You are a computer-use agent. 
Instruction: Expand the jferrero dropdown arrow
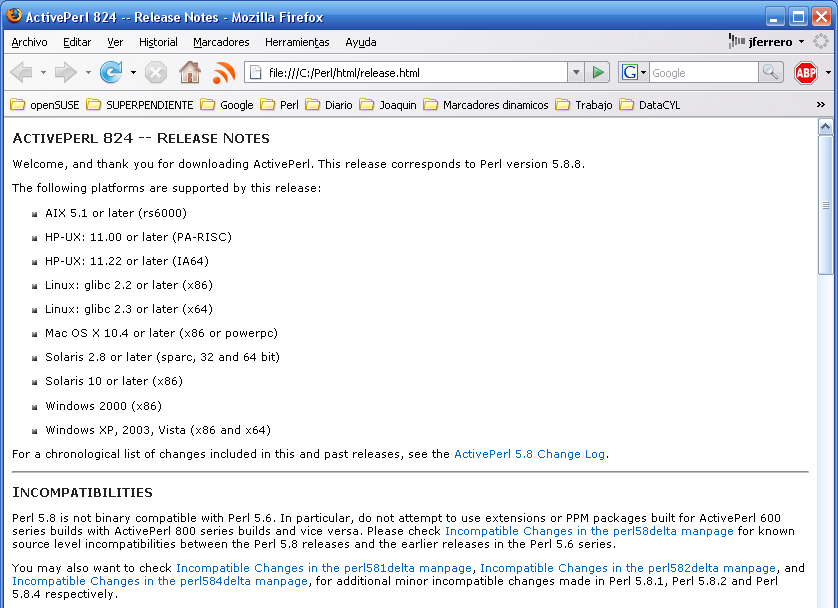click(x=801, y=42)
